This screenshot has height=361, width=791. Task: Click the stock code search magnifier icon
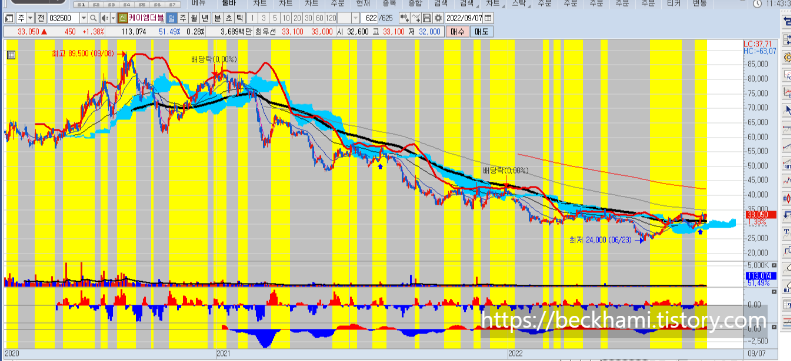[x=93, y=18]
